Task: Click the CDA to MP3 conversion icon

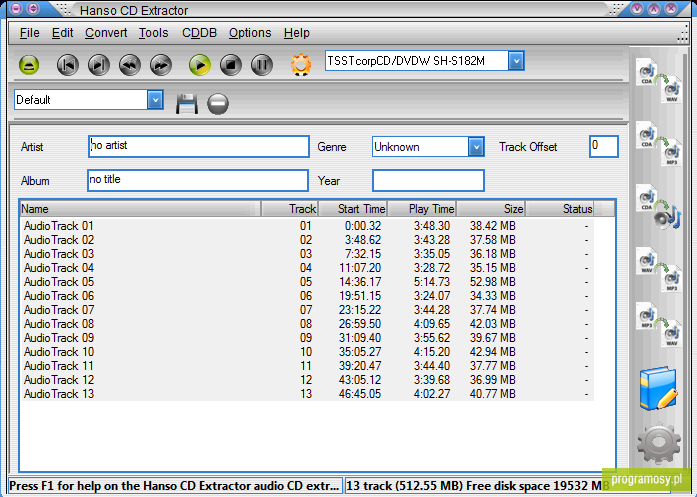Action: tap(659, 143)
